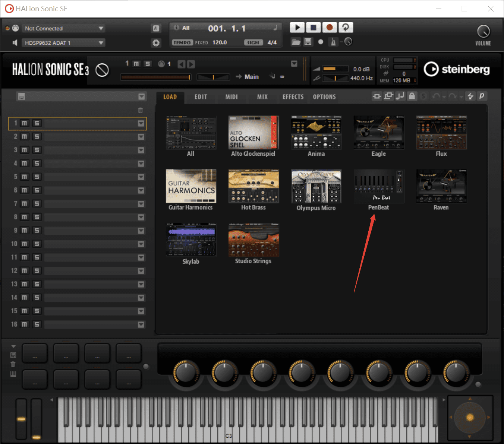Click the SIGN button
This screenshot has width=504, height=444.
click(x=253, y=42)
